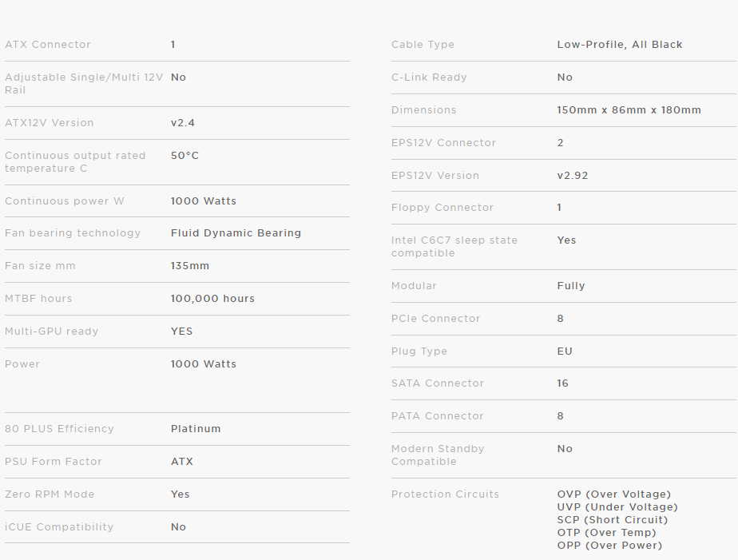Select the 150mm x 86mm x 180mm dimensions
The image size is (738, 560).
pos(629,110)
